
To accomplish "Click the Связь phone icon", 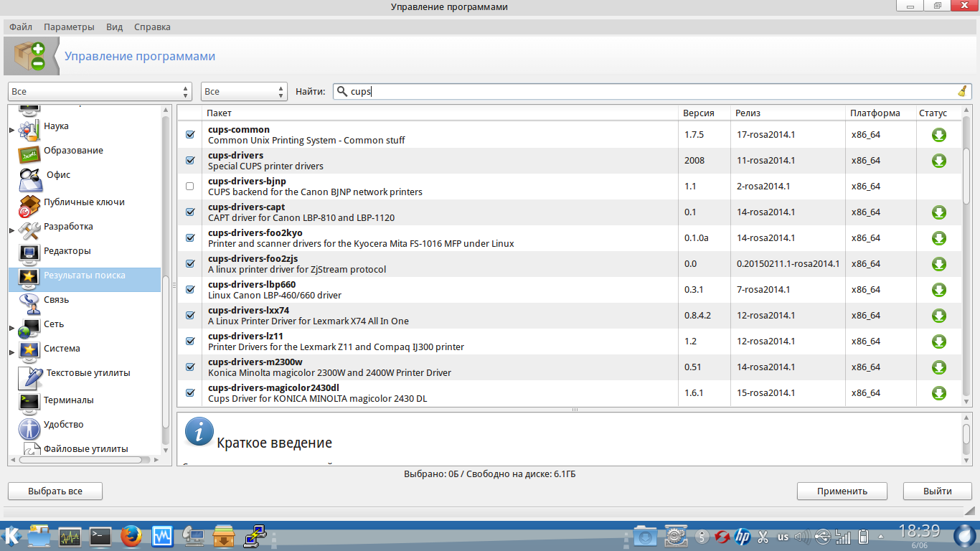I will (29, 303).
